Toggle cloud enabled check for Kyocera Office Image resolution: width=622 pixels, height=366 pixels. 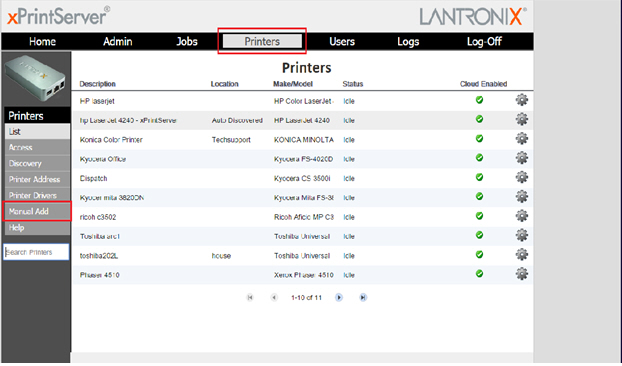pyautogui.click(x=480, y=158)
